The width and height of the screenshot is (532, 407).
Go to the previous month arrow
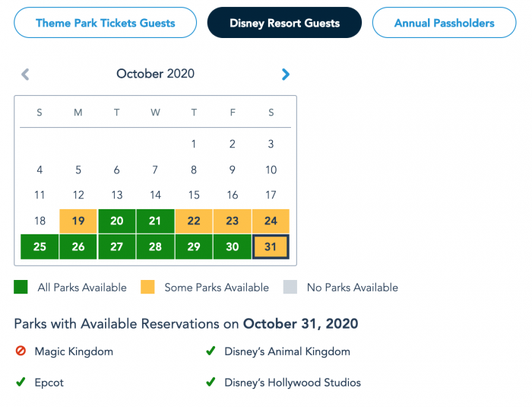click(x=25, y=74)
